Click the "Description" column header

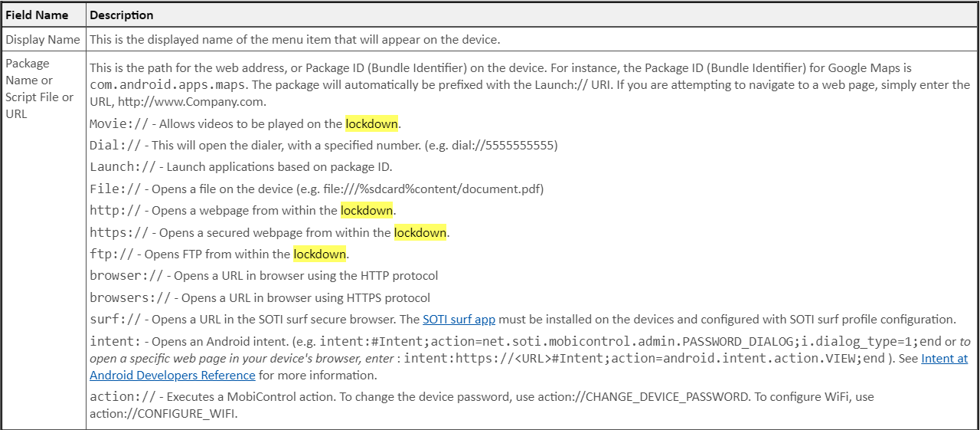point(122,15)
